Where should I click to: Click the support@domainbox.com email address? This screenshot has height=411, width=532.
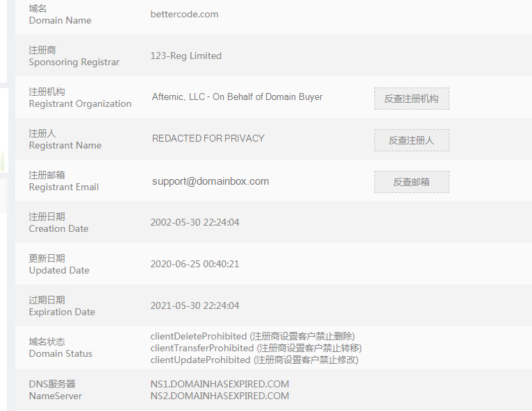click(x=210, y=181)
